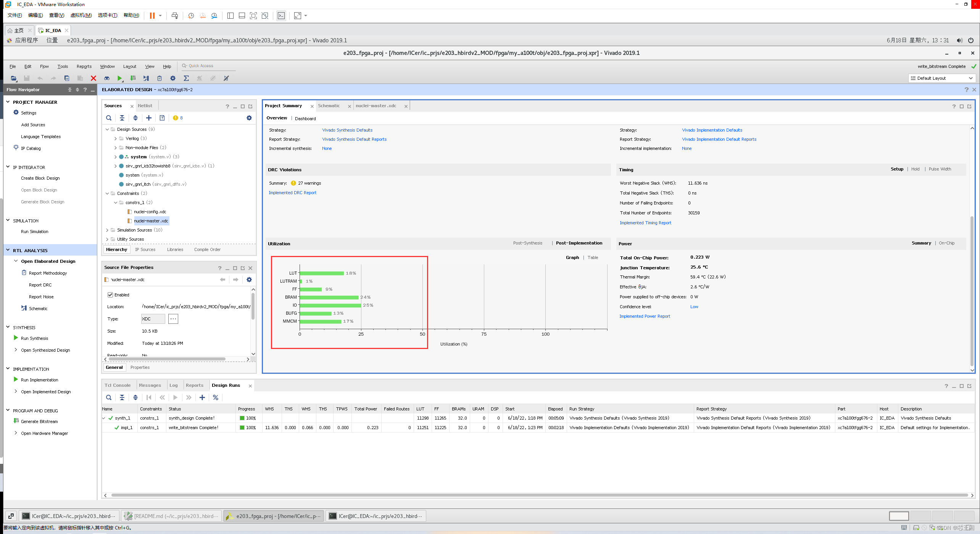Click the green Run flow toolbar icon

[x=119, y=78]
